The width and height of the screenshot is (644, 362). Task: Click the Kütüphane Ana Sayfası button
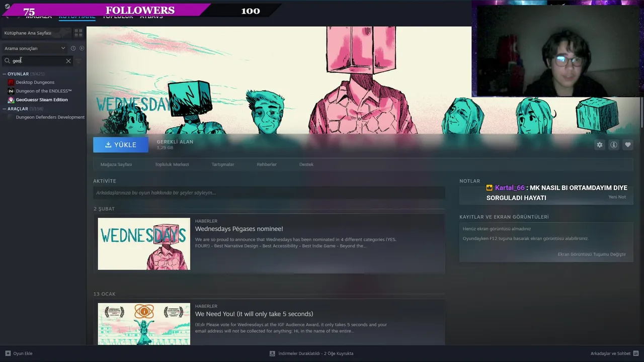(37, 33)
